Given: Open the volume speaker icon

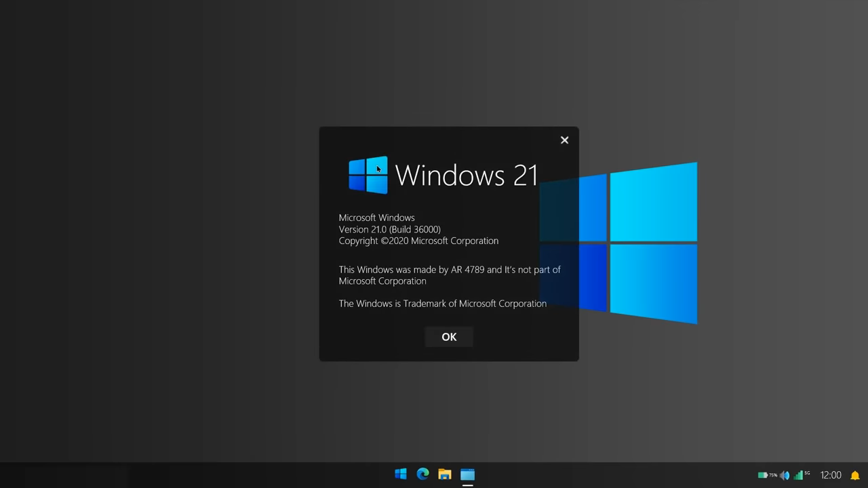Looking at the screenshot, I should coord(785,475).
